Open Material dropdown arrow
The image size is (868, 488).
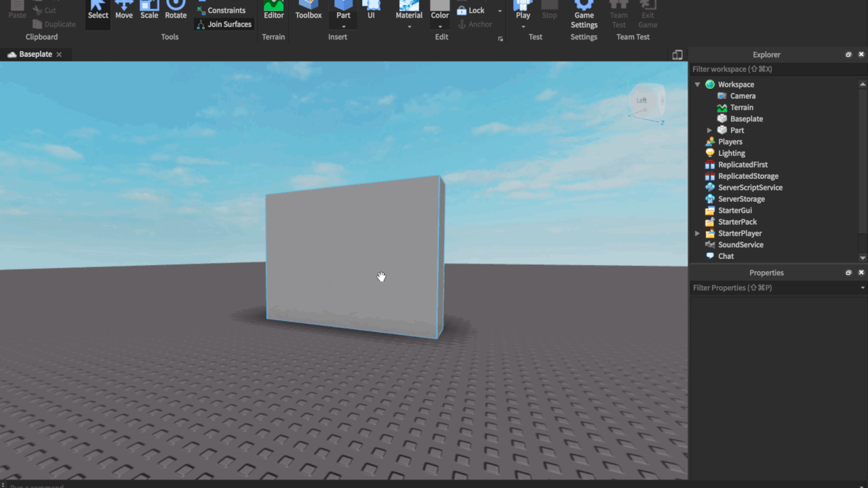coord(410,26)
